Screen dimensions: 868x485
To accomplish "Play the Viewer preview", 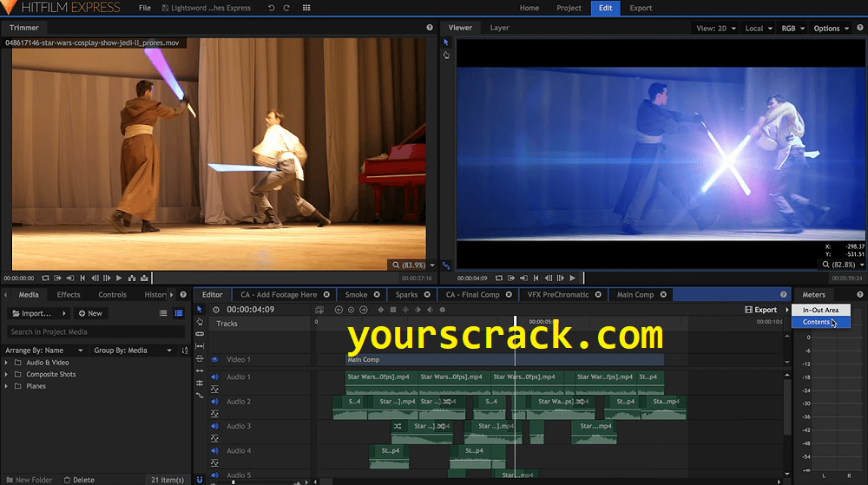I will tap(573, 279).
